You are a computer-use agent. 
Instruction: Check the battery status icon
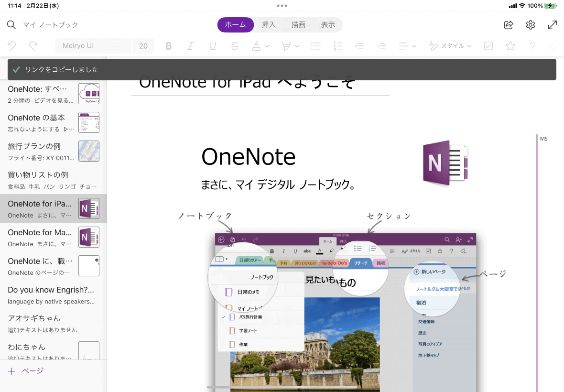coord(550,6)
